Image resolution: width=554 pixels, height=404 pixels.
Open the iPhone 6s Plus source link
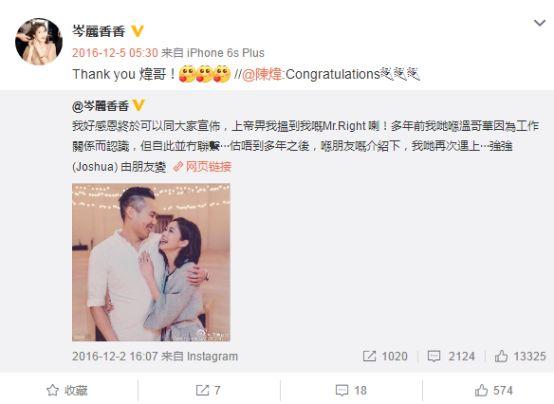pyautogui.click(x=225, y=53)
